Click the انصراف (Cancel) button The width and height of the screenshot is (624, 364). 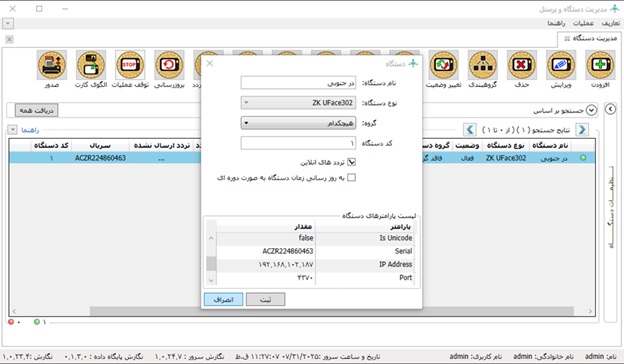tap(223, 300)
